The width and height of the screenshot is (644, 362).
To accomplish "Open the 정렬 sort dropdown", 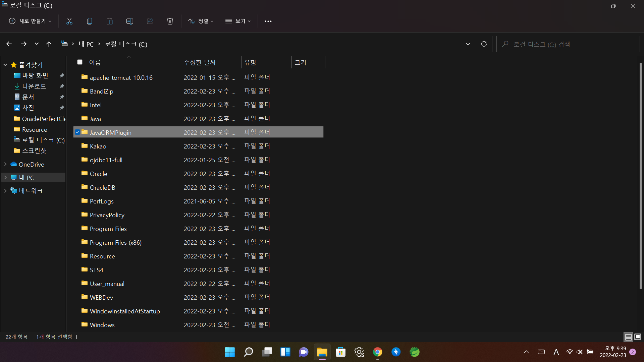I will point(201,21).
